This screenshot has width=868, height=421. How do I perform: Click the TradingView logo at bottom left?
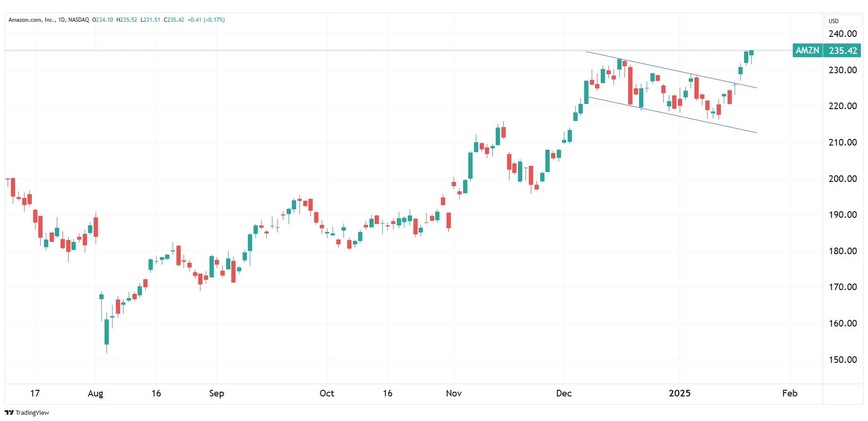click(x=27, y=412)
